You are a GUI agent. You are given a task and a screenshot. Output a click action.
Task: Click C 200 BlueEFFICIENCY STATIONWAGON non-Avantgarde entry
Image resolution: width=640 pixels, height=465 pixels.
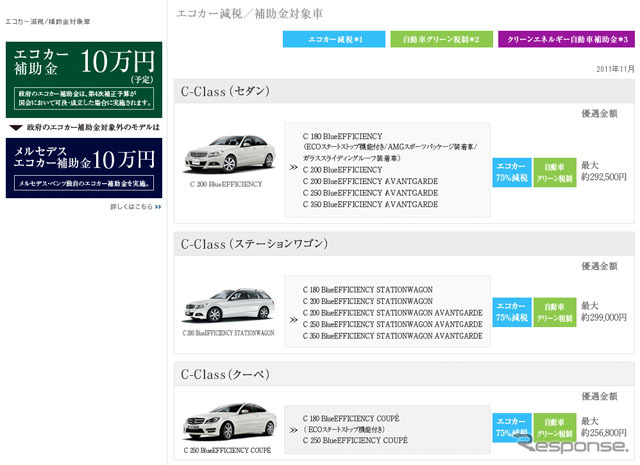tap(367, 301)
